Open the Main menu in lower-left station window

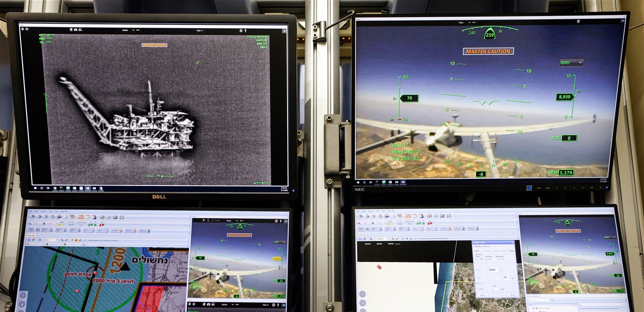(30, 211)
